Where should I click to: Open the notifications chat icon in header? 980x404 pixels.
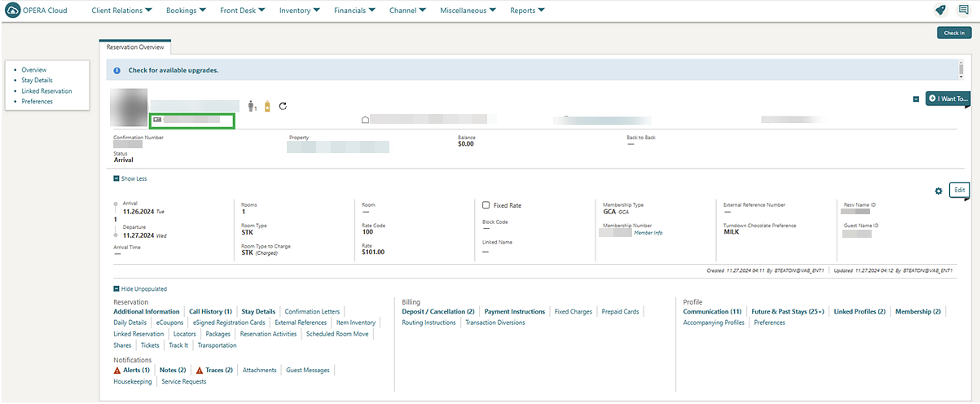(x=964, y=11)
